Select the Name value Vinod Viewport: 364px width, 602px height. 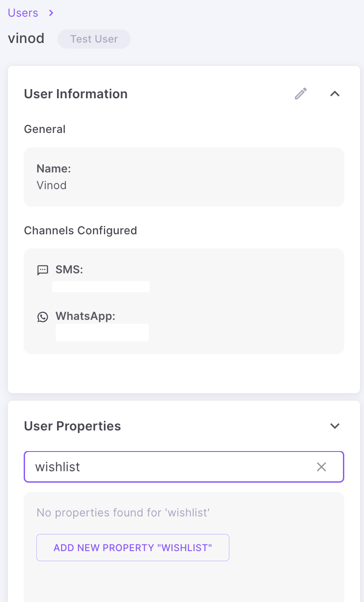click(x=52, y=185)
